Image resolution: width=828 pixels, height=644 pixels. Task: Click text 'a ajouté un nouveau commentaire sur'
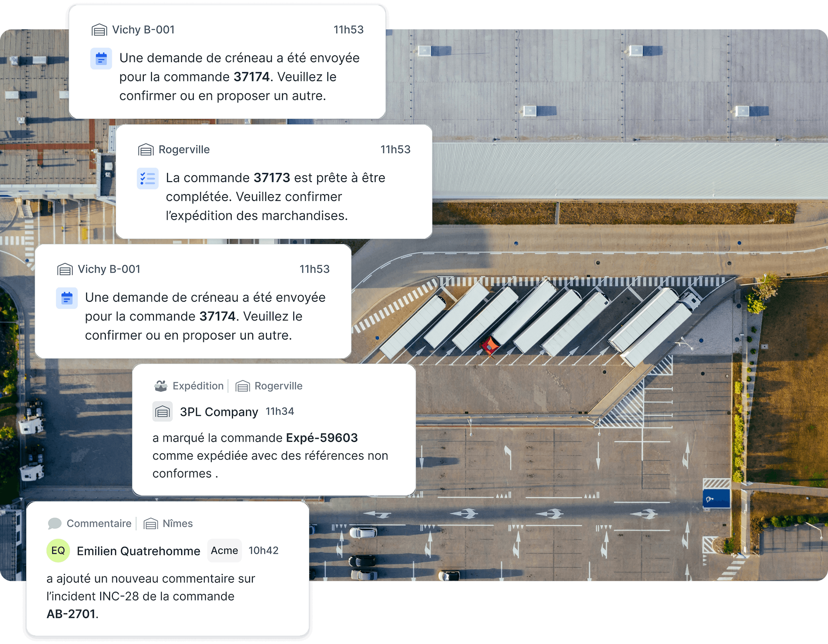click(151, 578)
